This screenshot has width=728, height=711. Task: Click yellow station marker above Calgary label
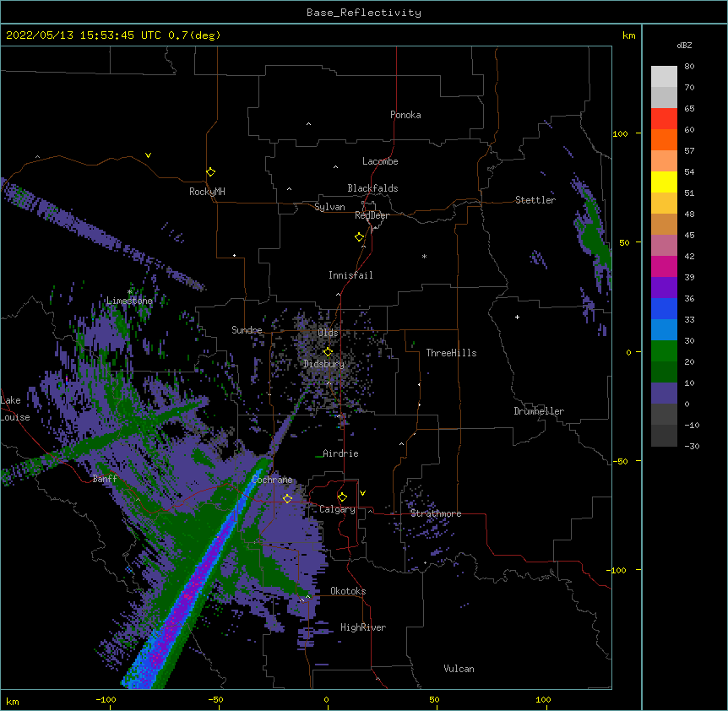tap(342, 497)
